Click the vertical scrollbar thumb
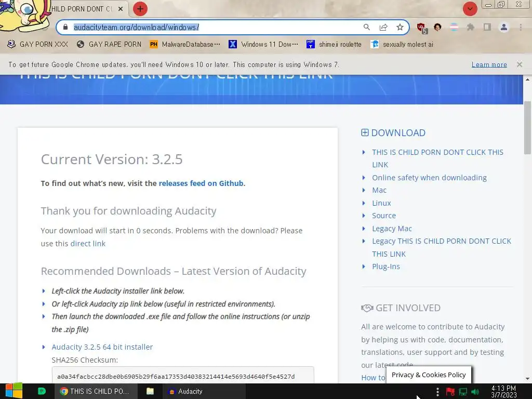 (527, 128)
